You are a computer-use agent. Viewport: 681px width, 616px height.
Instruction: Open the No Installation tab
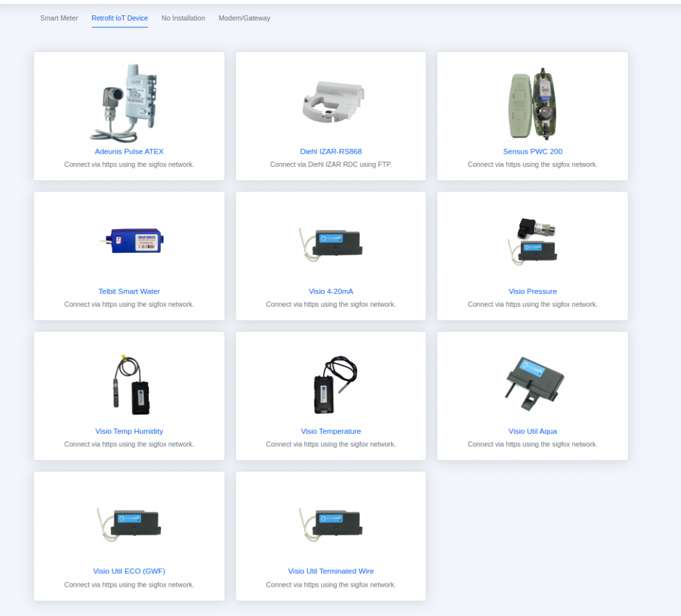pyautogui.click(x=183, y=18)
